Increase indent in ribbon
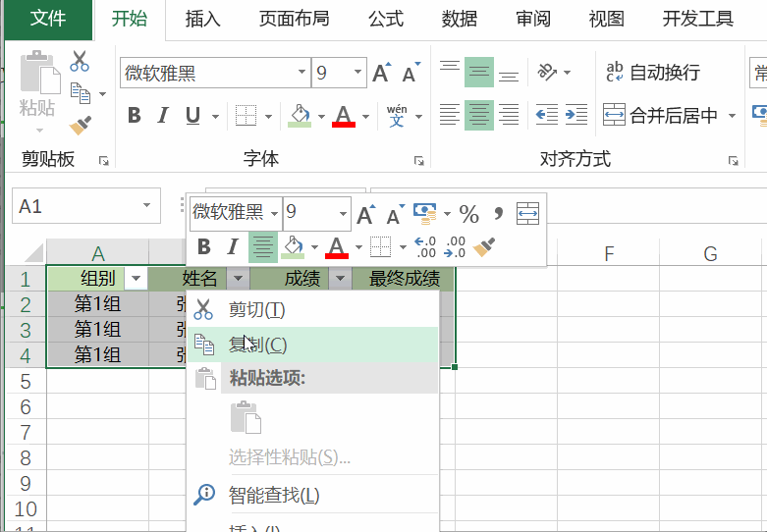 point(576,116)
